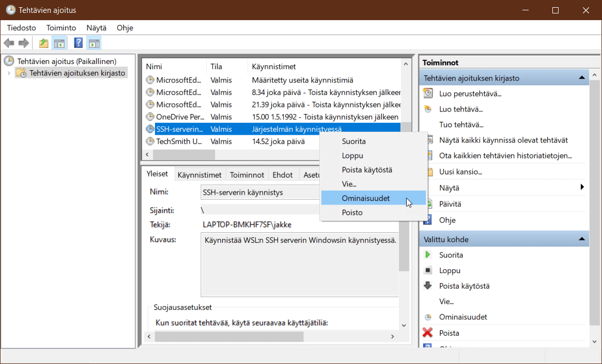Click the Luo perustehtävä icon
The image size is (602, 364).
click(428, 93)
